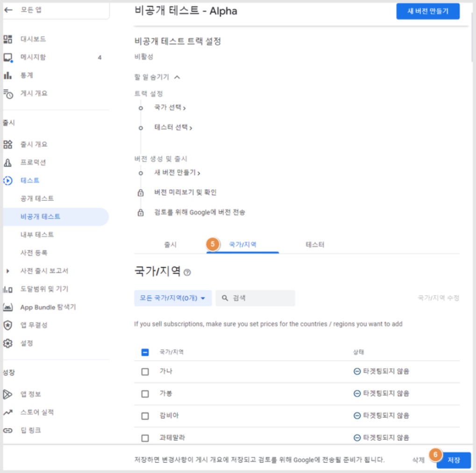Click the 메시지함 count badge 4
The width and height of the screenshot is (476, 473).
[x=99, y=57]
